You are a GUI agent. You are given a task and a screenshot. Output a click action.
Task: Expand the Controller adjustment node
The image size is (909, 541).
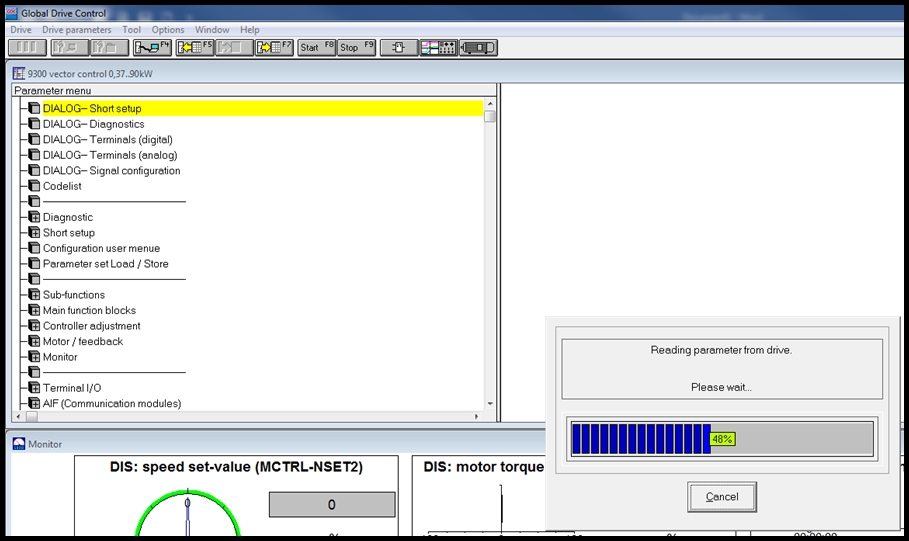(x=34, y=326)
